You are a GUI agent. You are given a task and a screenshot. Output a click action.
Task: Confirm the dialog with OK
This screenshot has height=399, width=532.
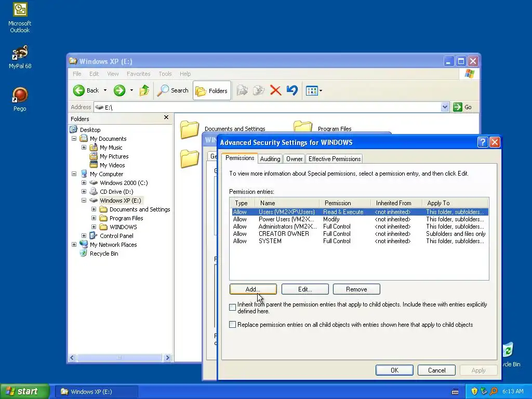click(395, 370)
